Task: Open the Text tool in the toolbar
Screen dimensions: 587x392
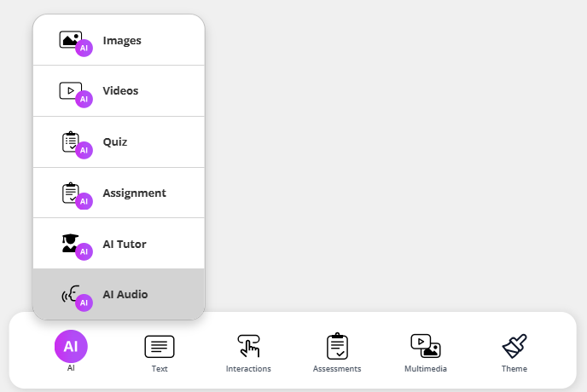Action: (160, 354)
